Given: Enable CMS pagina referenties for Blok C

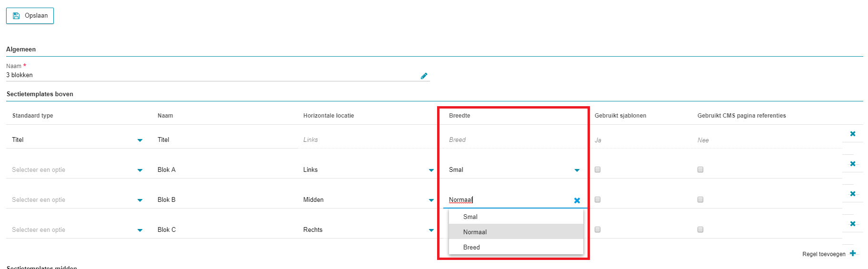Looking at the screenshot, I should [x=700, y=229].
